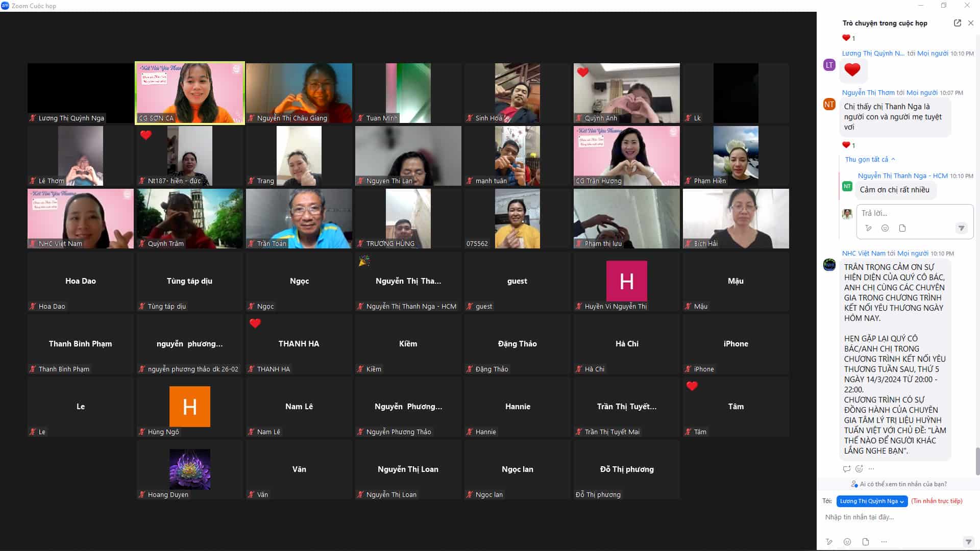Toggle heart reaction on Nguyễn Thị Thơm's message
Viewport: 980px width, 551px height.
point(849,145)
